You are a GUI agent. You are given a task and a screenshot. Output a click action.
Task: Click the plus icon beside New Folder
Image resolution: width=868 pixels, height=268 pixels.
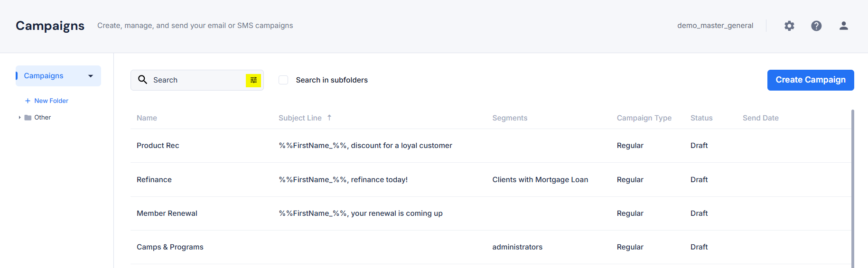(28, 101)
